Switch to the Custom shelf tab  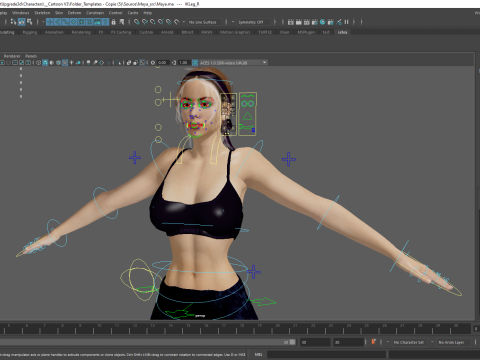(146, 32)
